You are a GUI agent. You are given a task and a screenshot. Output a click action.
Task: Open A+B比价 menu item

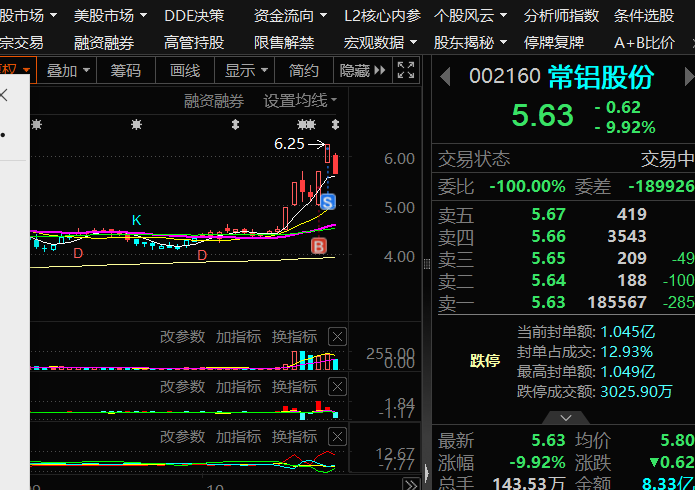coord(644,43)
